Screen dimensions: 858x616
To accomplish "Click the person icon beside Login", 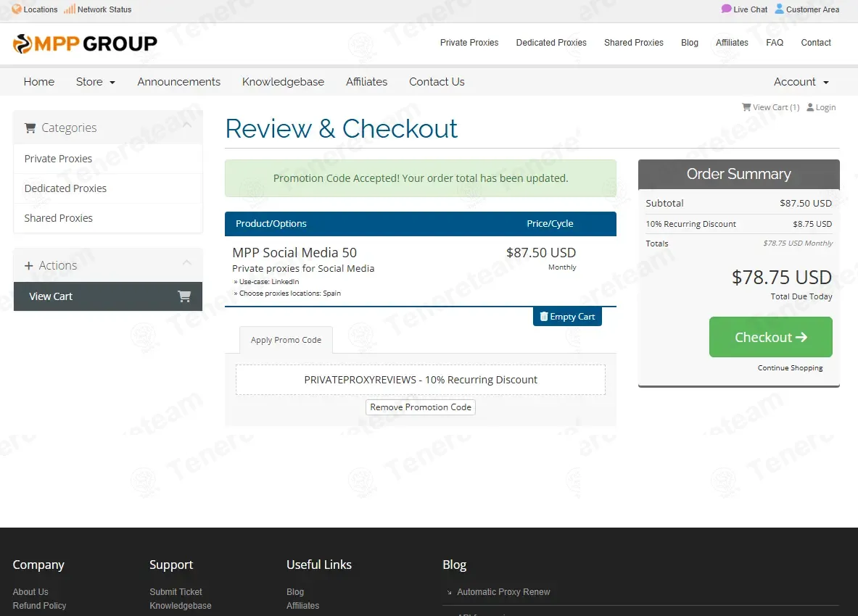I will point(810,107).
